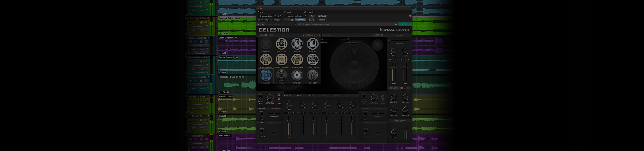Open plugin settings gear icon
The width and height of the screenshot is (644, 151).
[x=396, y=24]
